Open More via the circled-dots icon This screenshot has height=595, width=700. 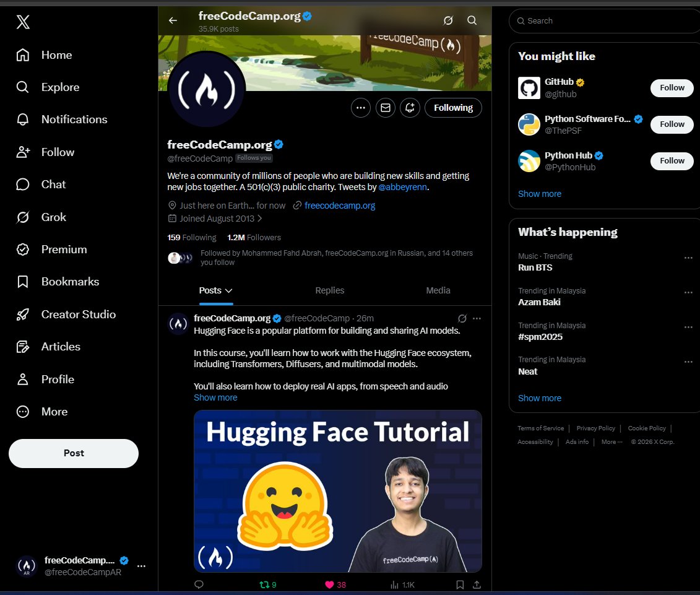point(23,411)
